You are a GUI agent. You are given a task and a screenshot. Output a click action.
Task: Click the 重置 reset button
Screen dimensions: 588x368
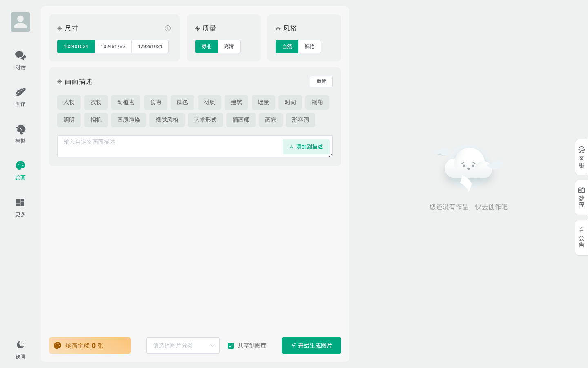click(321, 81)
